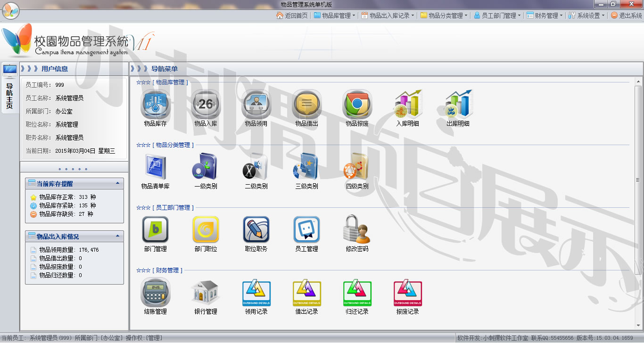
Task: Click 返回首页 in the toolbar
Action: 292,16
